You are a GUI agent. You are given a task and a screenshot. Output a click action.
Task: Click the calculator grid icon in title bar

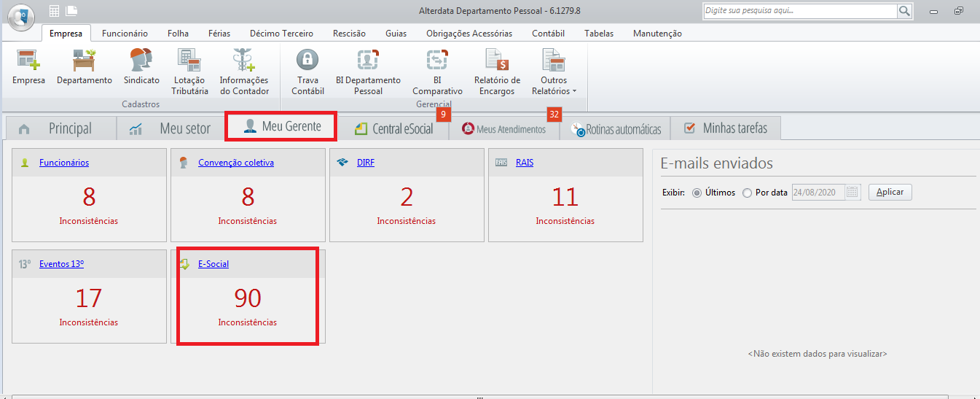pyautogui.click(x=55, y=11)
